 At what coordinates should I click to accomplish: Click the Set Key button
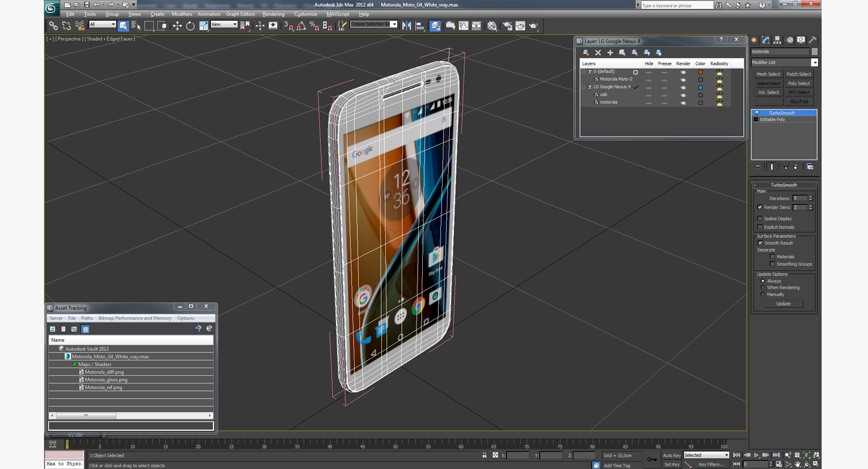pos(672,464)
